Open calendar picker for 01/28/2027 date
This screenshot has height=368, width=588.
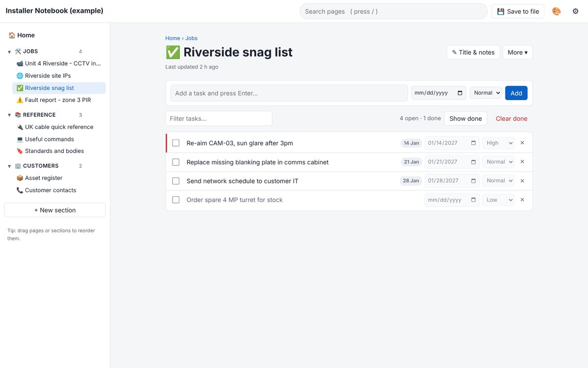point(473,181)
